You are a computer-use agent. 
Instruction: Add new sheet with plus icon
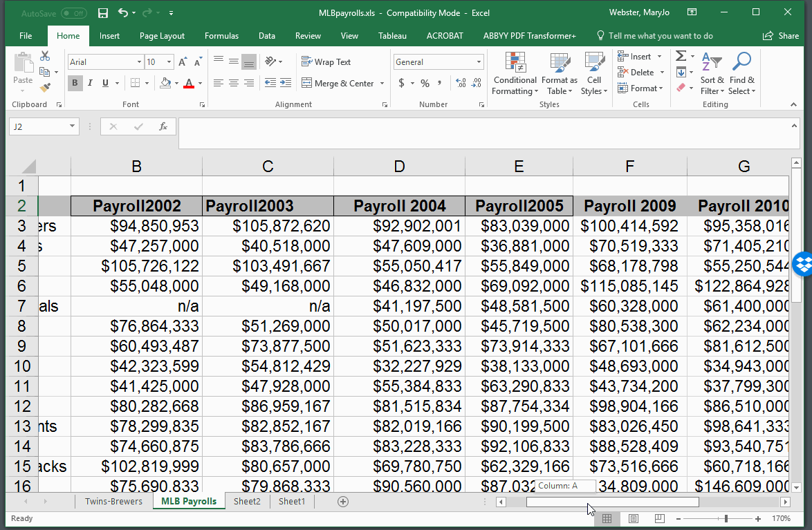point(343,502)
